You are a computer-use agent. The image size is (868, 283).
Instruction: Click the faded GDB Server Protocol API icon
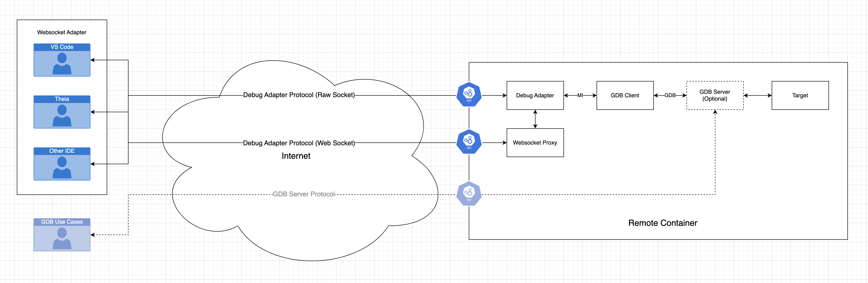coord(469,194)
